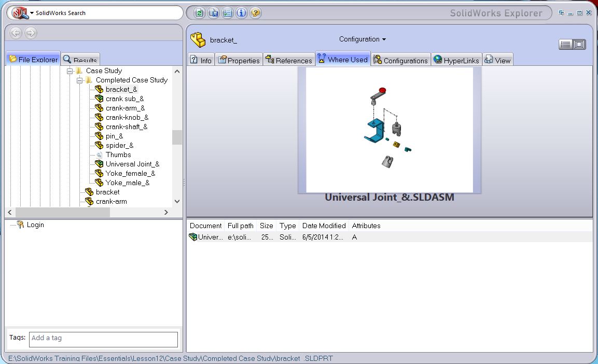Image resolution: width=598 pixels, height=364 pixels.
Task: Click the tree horizontal scroll-right arrow
Action: tap(166, 212)
